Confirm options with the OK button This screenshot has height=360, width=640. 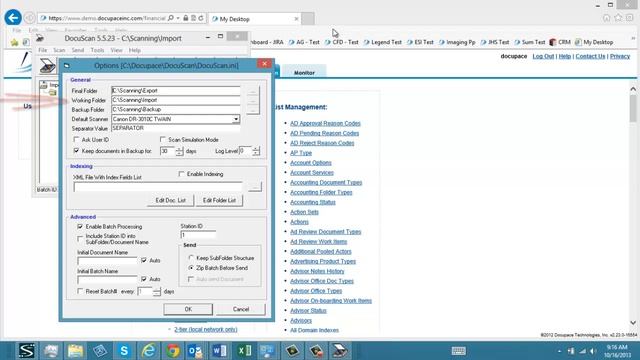188,309
